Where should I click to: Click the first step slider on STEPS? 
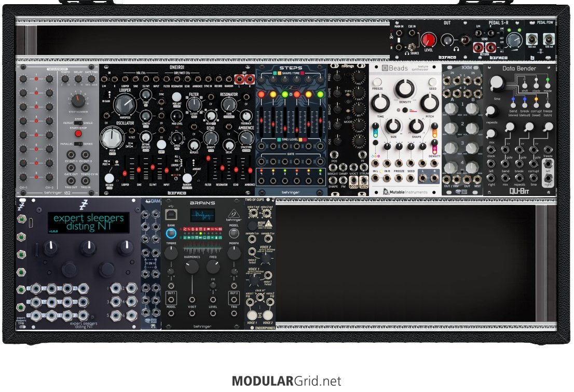[262, 122]
